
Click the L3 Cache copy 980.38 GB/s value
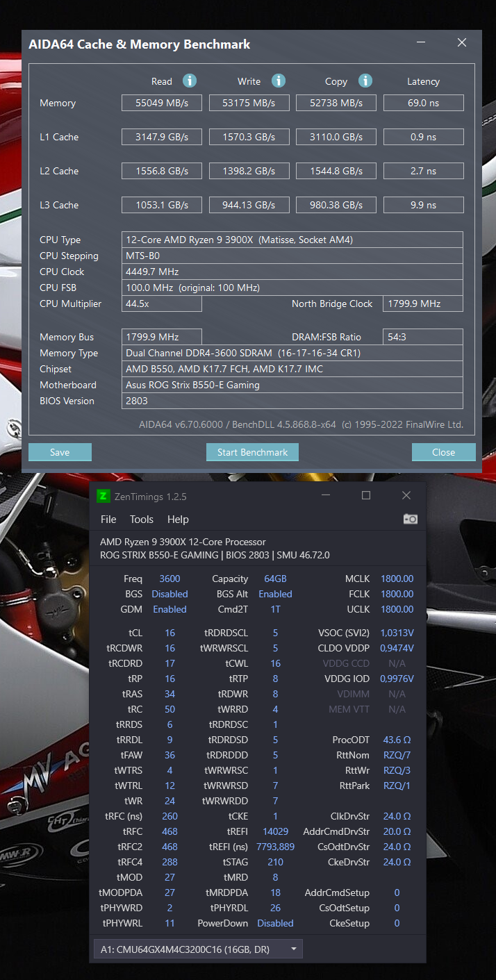(x=336, y=205)
